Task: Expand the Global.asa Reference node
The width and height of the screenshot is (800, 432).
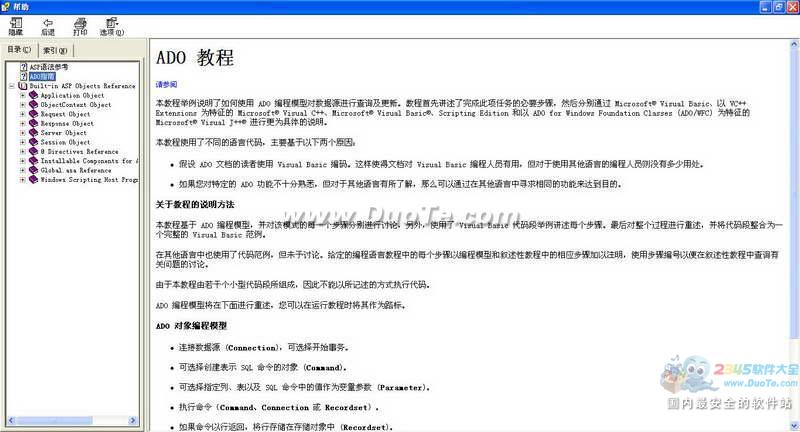Action: tap(22, 170)
